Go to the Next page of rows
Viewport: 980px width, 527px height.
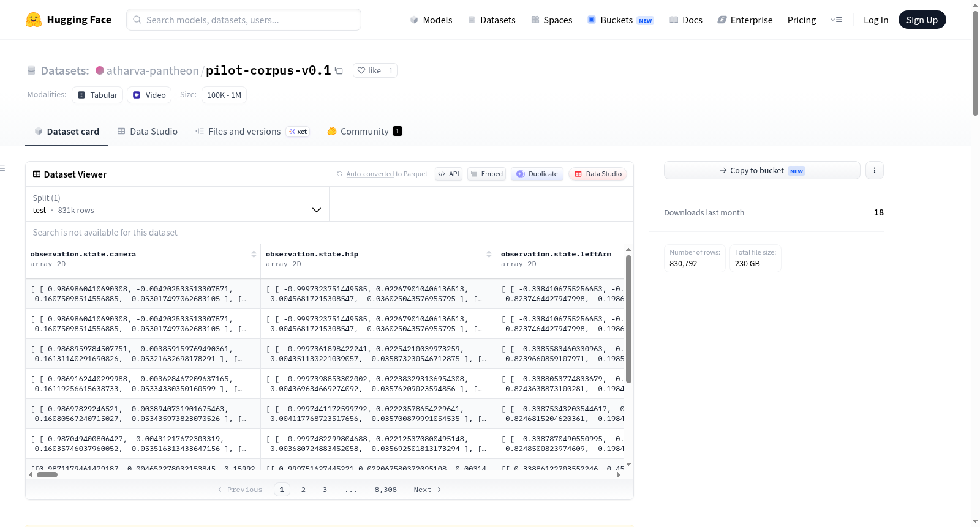[x=427, y=490]
